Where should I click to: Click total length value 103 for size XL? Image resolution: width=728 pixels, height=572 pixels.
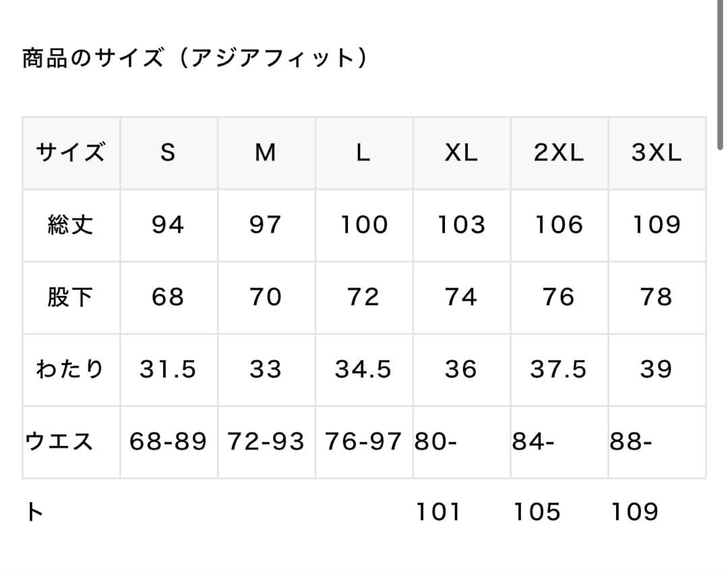point(461,225)
